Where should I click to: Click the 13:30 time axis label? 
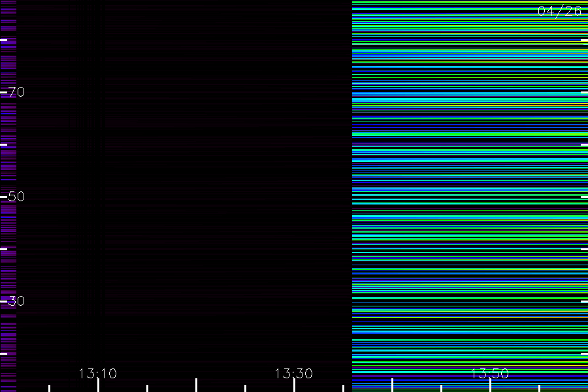point(293,374)
